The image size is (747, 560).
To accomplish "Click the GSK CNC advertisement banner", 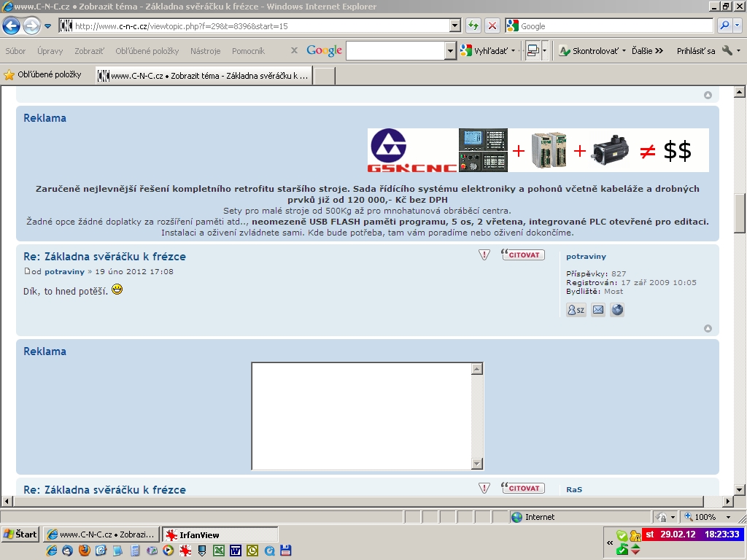I will pos(538,150).
